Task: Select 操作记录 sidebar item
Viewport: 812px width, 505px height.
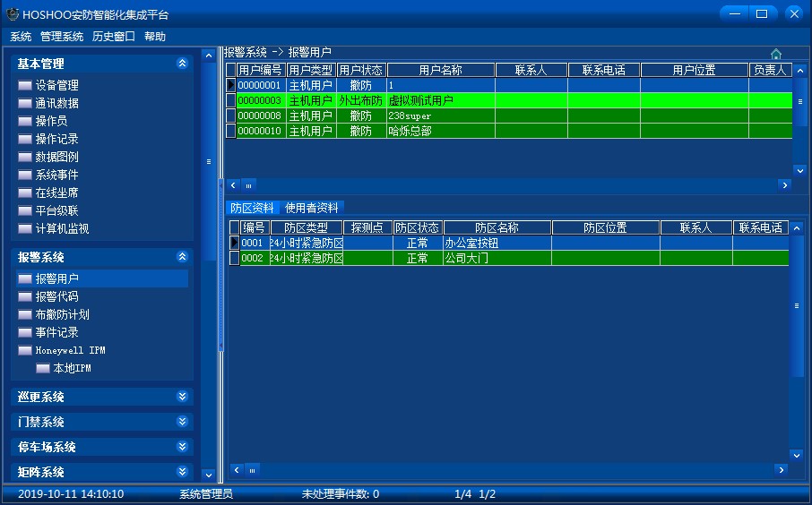Action: tap(56, 139)
